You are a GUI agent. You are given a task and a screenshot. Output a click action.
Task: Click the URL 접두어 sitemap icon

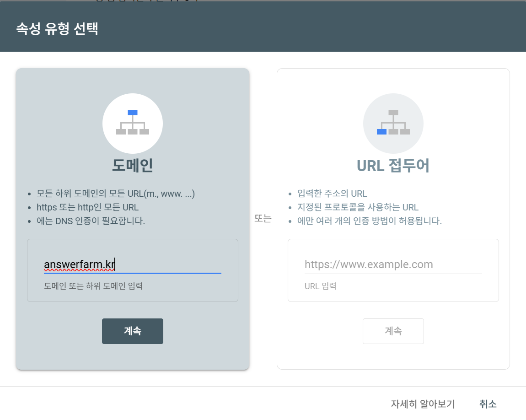[393, 124]
